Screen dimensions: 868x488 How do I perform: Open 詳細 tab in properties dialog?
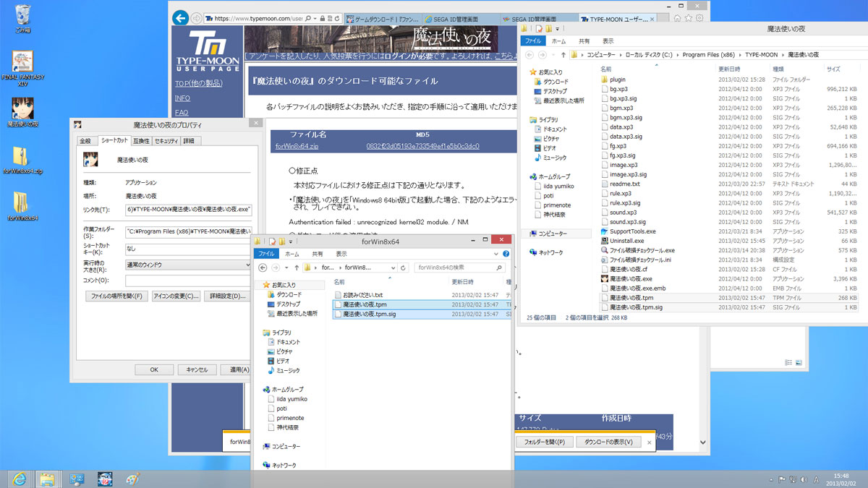tap(189, 140)
